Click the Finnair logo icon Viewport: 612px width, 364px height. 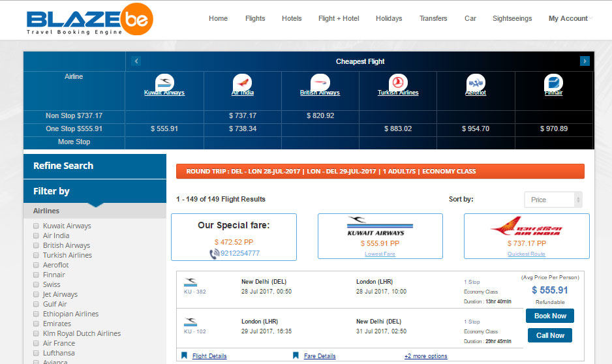click(553, 82)
